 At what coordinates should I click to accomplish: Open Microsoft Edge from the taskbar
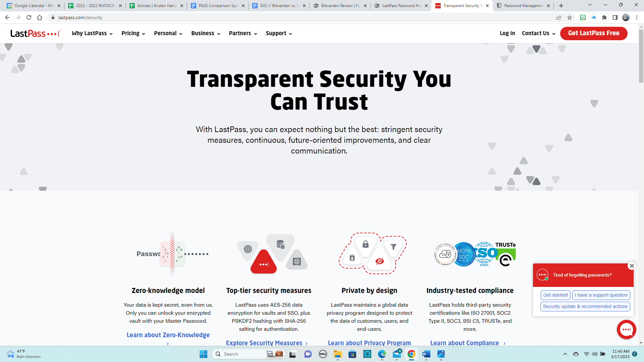click(382, 354)
